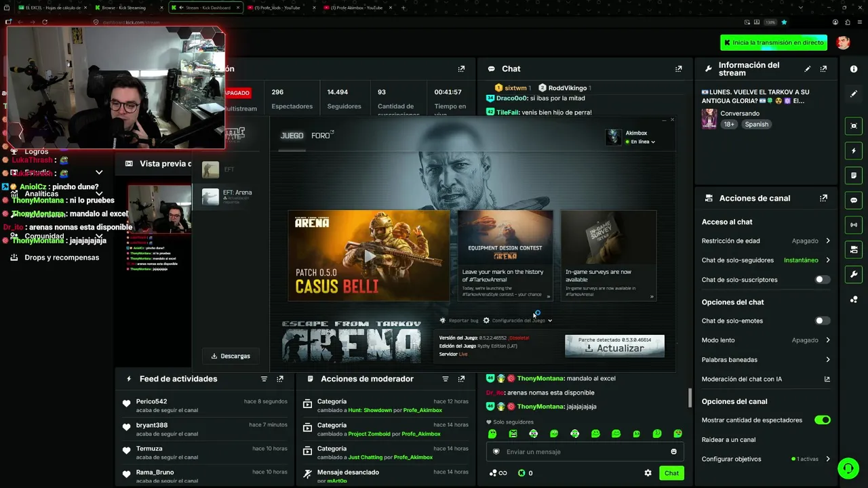Viewport: 868px width, 488px height.
Task: Pop out the Chat panel
Action: point(678,68)
